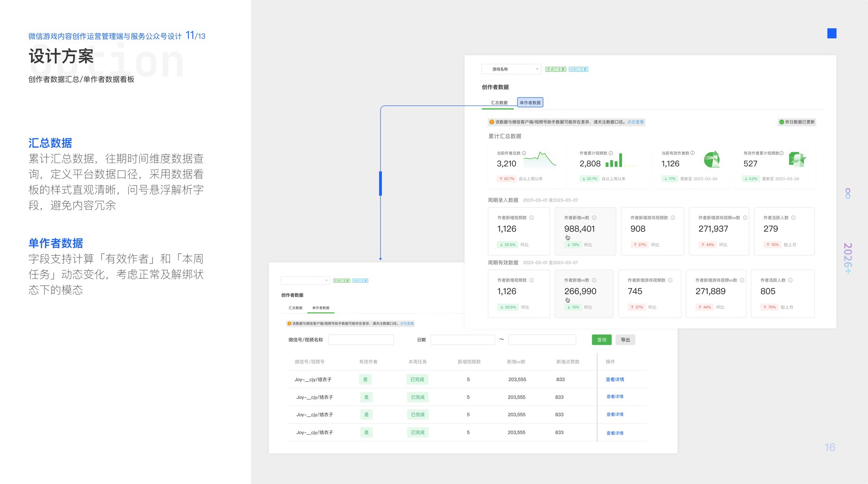Open the empty game dropdown in lower panel
The image size is (868, 484).
pyautogui.click(x=305, y=280)
